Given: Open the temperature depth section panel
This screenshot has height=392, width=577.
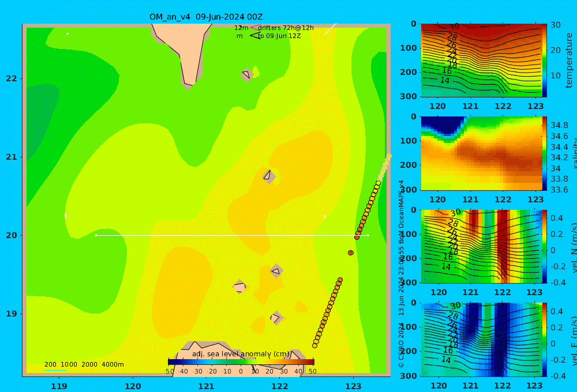Looking at the screenshot, I should pos(481,61).
